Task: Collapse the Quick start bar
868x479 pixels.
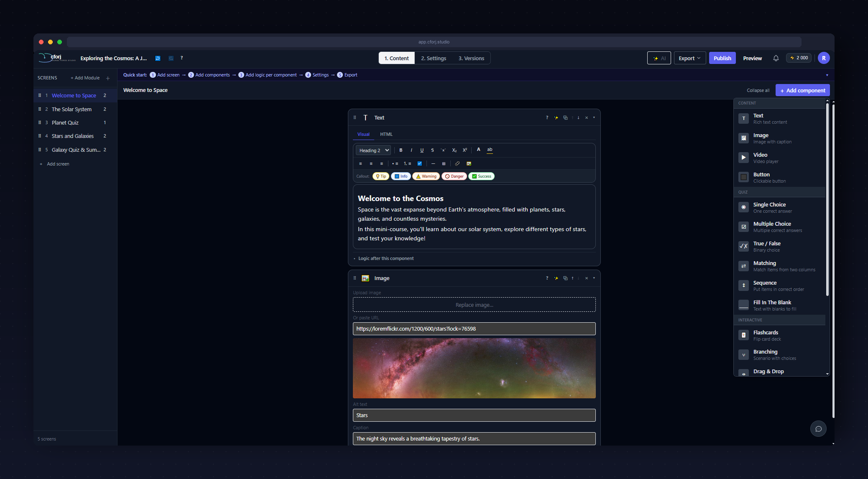Action: [x=827, y=75]
